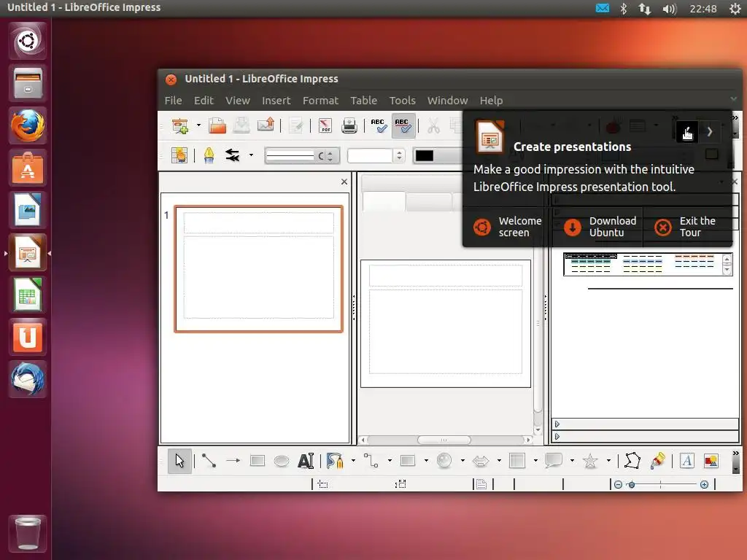Click the Cut scissors icon
The image size is (747, 560).
coord(433,125)
